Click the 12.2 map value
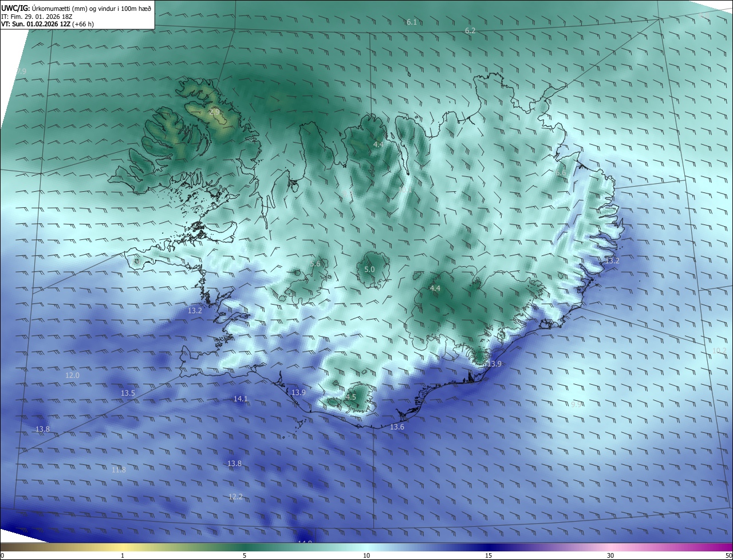Viewport: 733px width, 560px height. click(235, 496)
